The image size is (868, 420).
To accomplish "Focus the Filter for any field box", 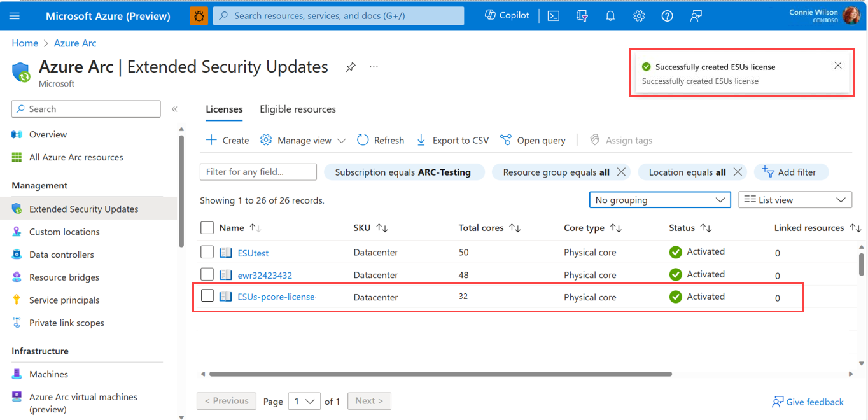I will coord(258,172).
